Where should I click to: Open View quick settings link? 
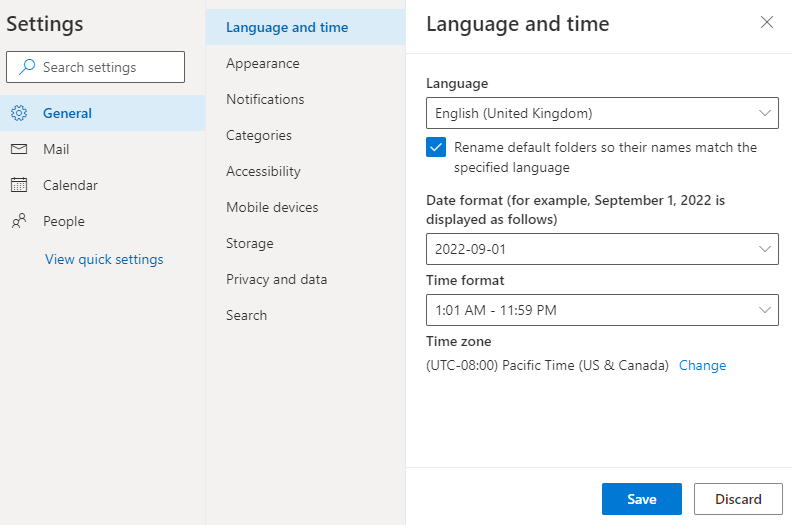coord(104,259)
